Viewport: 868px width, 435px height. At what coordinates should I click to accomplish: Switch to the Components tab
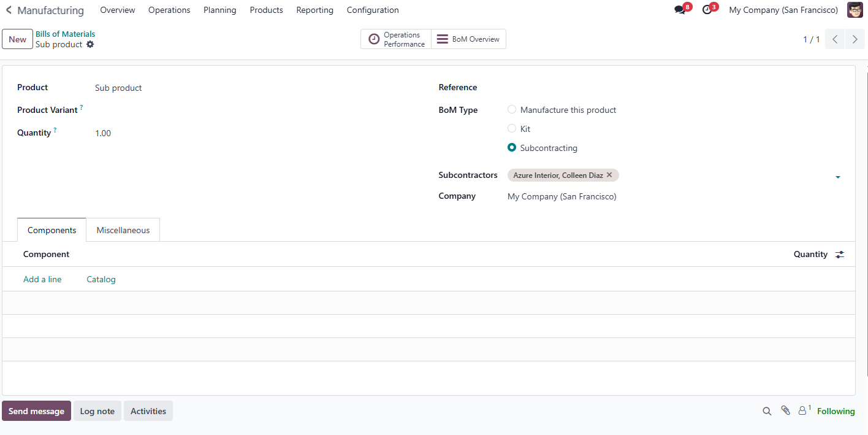point(52,230)
